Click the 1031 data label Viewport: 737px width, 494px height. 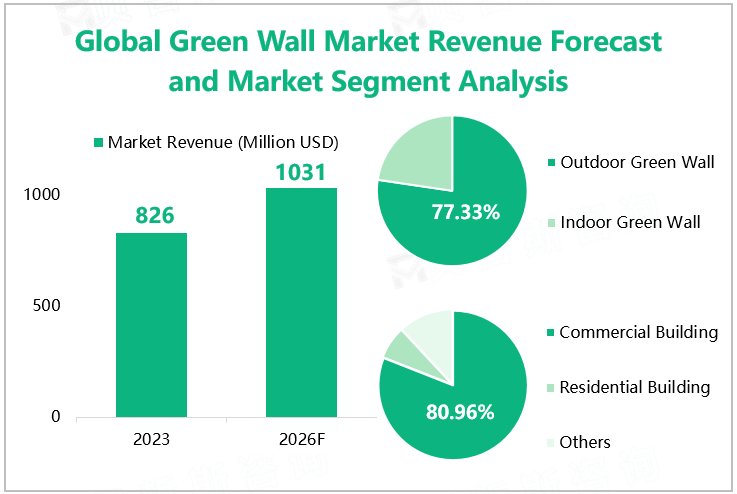point(301,172)
